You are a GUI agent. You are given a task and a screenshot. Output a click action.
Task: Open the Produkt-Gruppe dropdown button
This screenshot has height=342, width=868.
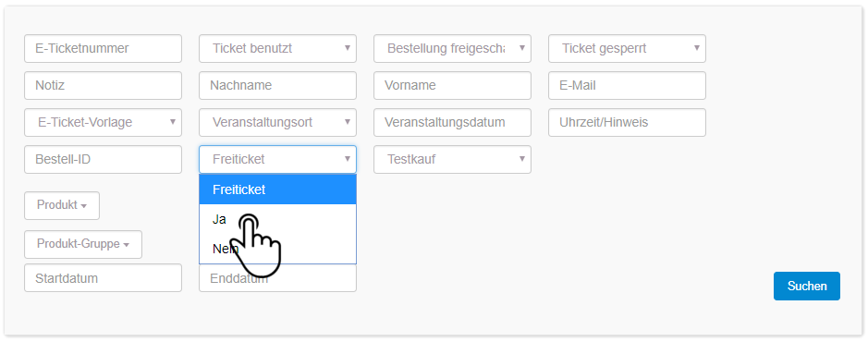83,244
